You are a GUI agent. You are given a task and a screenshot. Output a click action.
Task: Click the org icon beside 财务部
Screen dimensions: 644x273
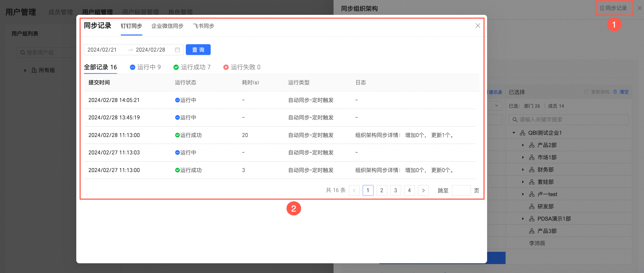click(532, 170)
